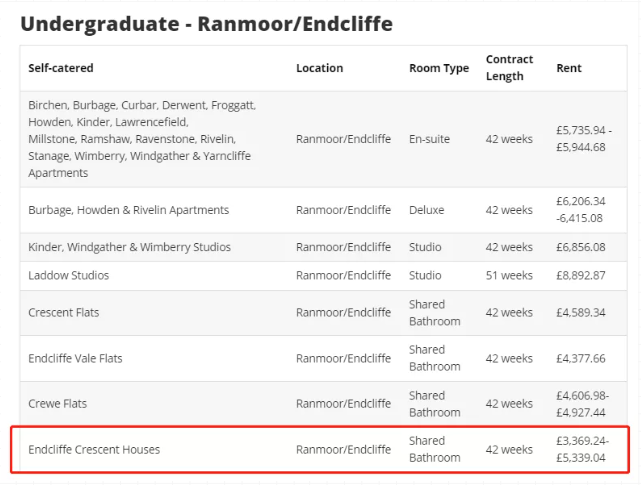
Task: Click the Location column header
Action: (x=319, y=68)
